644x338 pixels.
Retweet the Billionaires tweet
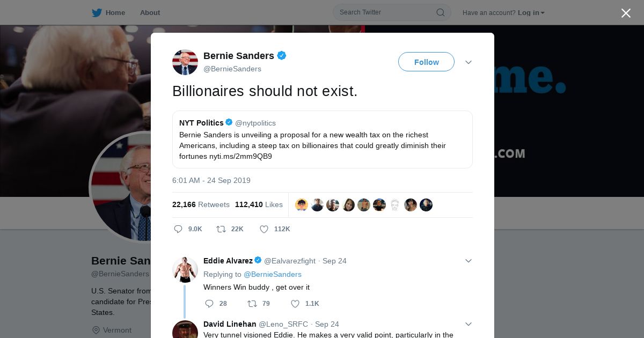(221, 229)
